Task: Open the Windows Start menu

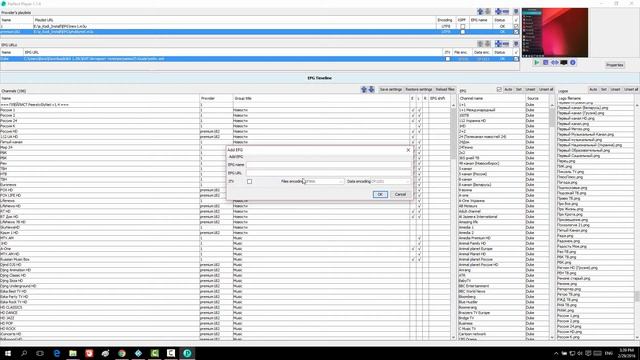Action: click(8, 353)
